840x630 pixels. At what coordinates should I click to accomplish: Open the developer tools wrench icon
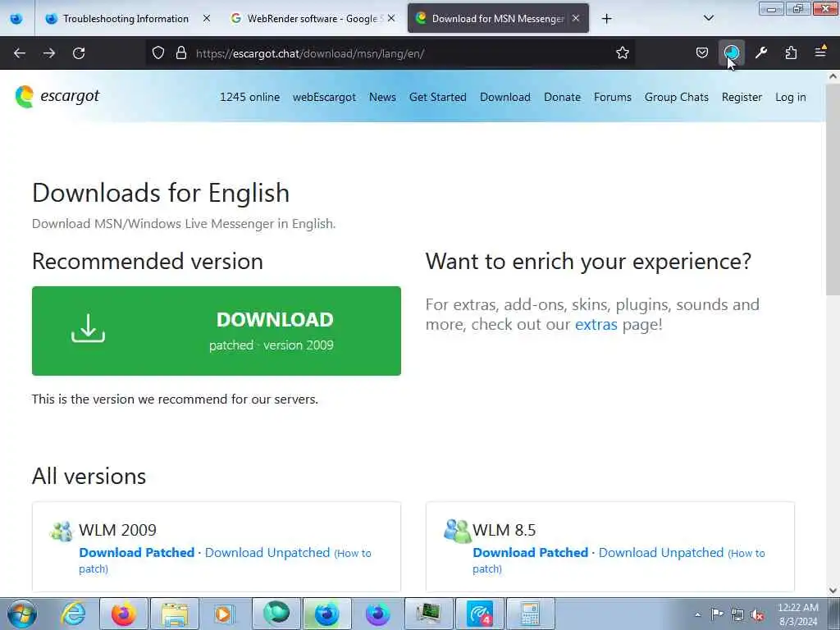pyautogui.click(x=760, y=53)
